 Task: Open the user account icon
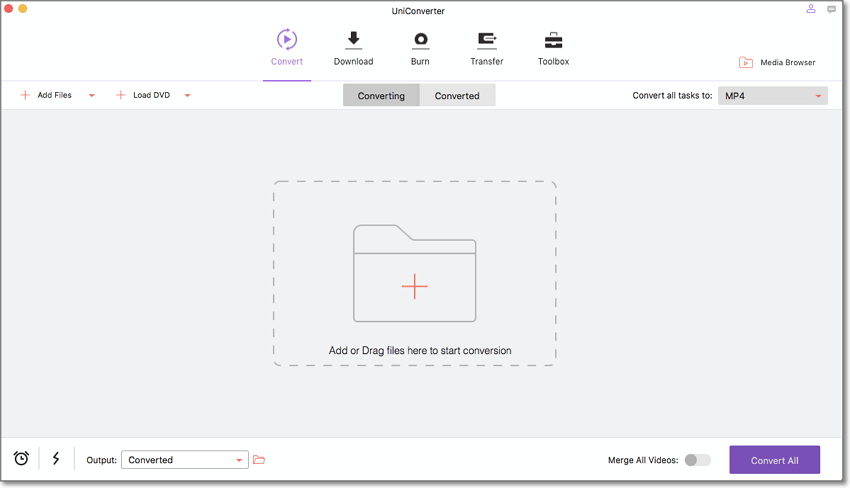(x=811, y=9)
